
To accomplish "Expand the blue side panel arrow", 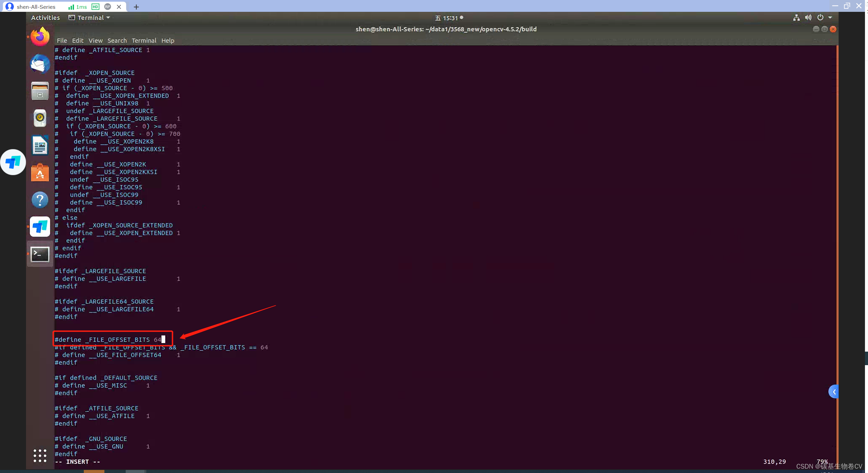I will 834,392.
